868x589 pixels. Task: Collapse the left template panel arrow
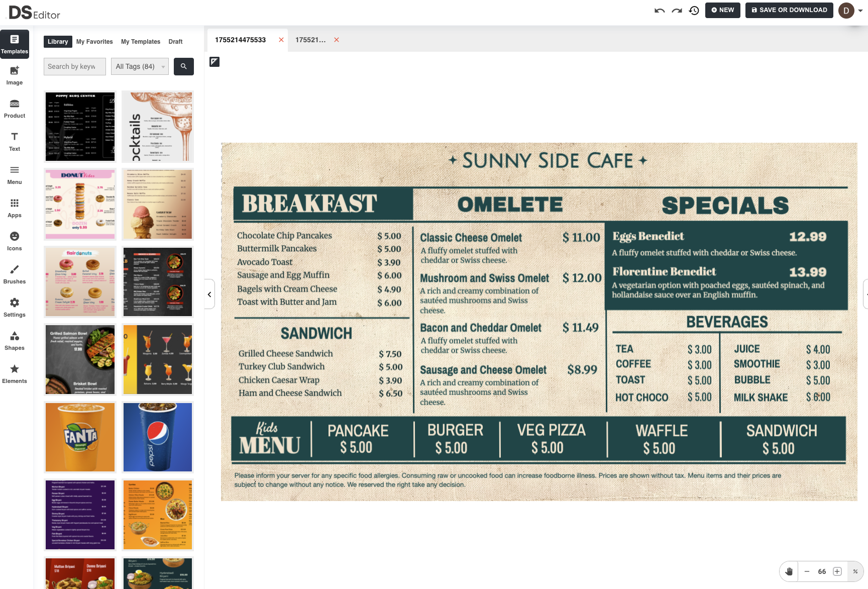(209, 294)
